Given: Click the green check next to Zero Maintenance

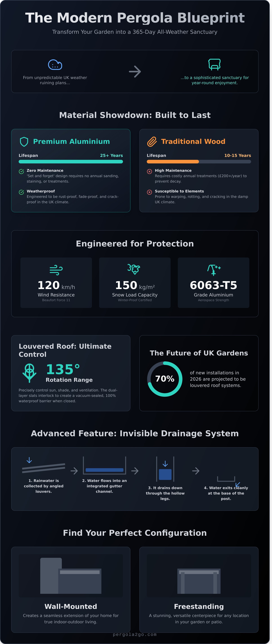Looking at the screenshot, I should tap(21, 171).
